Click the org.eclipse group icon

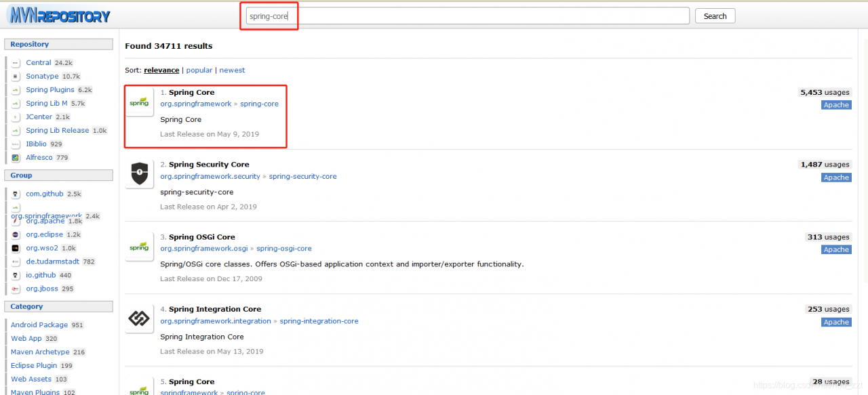click(16, 234)
